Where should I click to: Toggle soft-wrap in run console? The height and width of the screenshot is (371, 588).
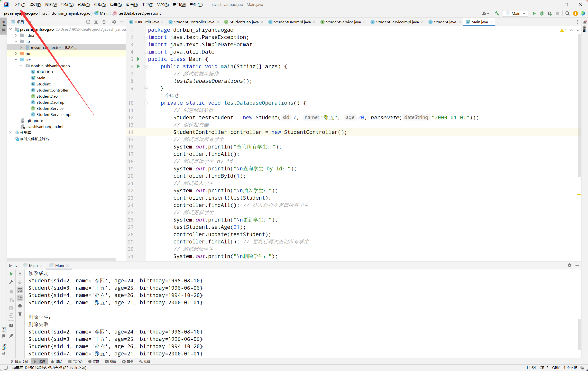[x=20, y=290]
